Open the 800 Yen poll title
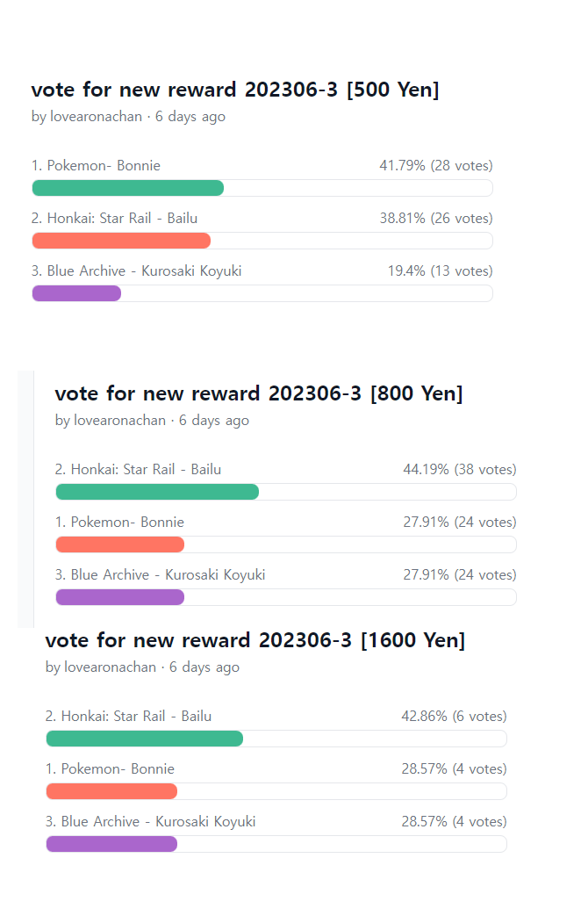Image resolution: width=588 pixels, height=923 pixels. 258,393
